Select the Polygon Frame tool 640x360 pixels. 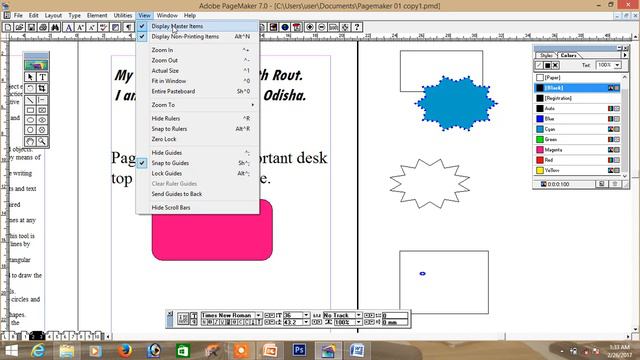(42, 130)
